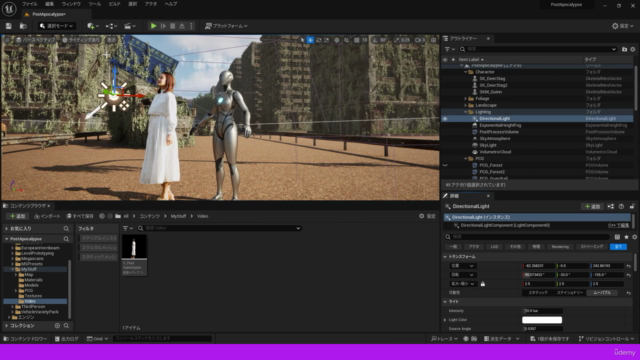Save the current level with disk icon
Viewport: 640px width, 360px height.
coord(9,26)
